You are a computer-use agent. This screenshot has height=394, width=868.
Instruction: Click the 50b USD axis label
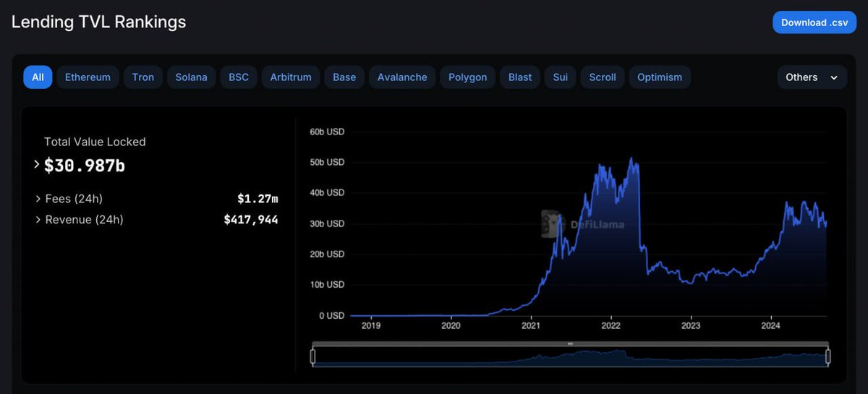point(327,163)
